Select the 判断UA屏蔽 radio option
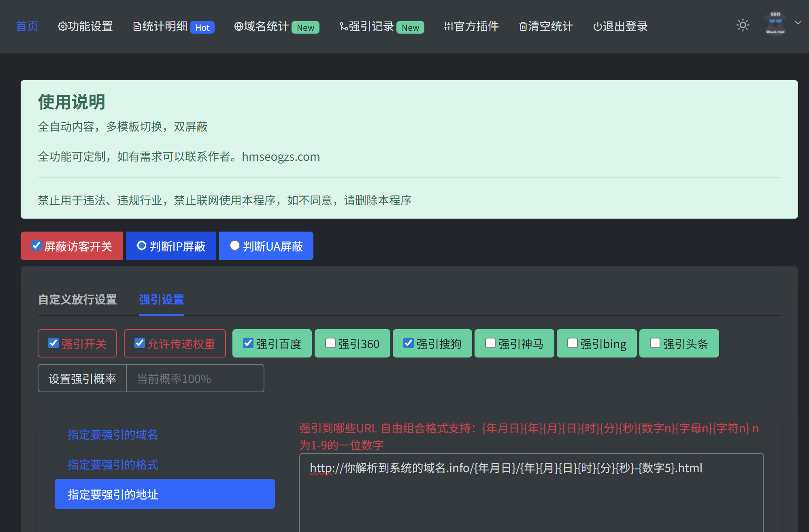Screen dimensions: 809x532 coord(235,245)
